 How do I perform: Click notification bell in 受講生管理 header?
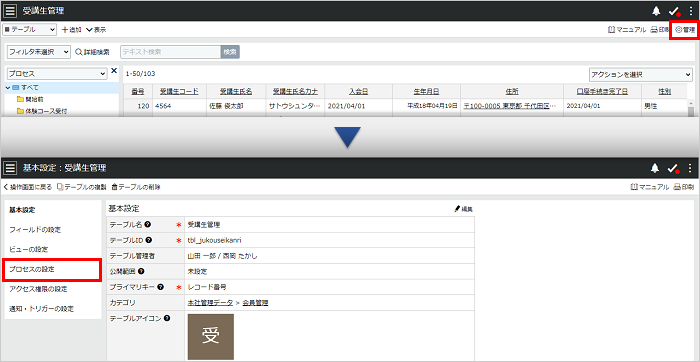tap(656, 11)
